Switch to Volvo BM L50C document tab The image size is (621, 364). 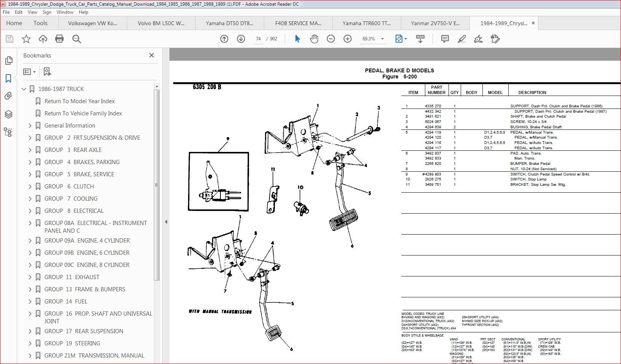[x=161, y=23]
